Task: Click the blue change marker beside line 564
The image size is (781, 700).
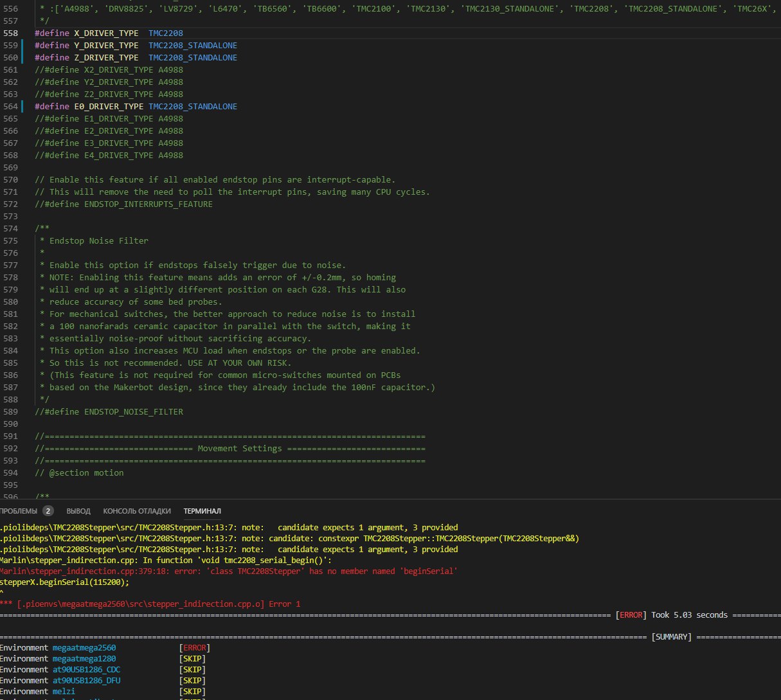Action: (22, 107)
